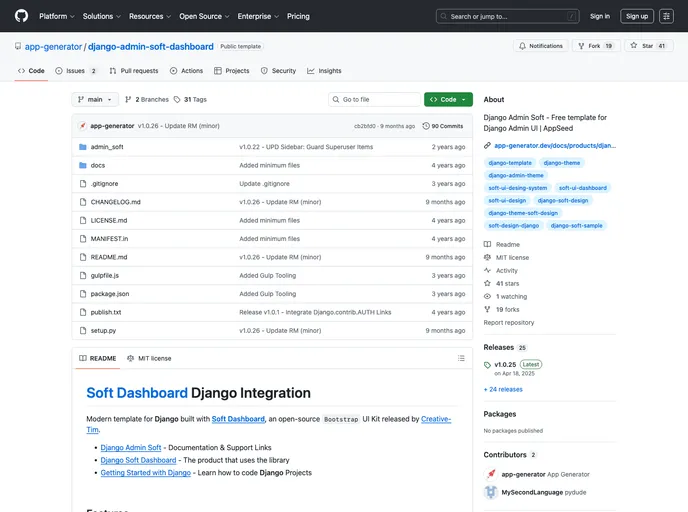The height and width of the screenshot is (512, 688).
Task: Open the green Code dropdown
Action: coord(448,100)
